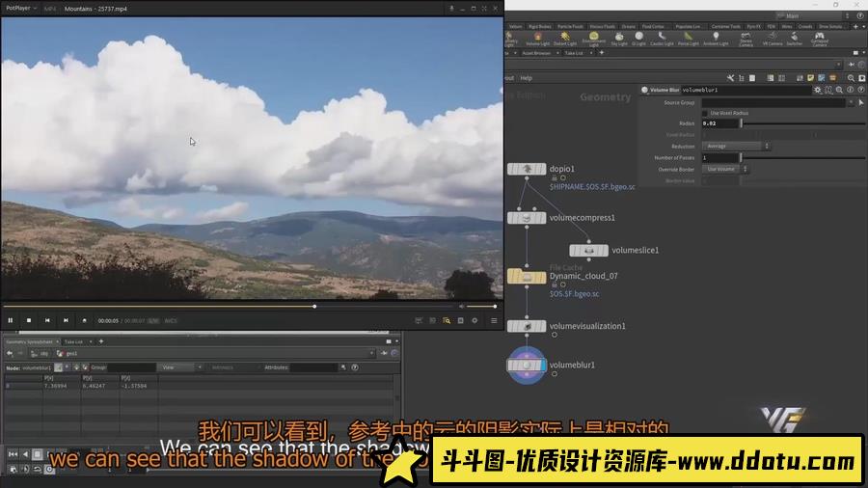Viewport: 868px width, 488px height.
Task: Click the eject/open file button in PotPlayer
Action: (x=84, y=320)
